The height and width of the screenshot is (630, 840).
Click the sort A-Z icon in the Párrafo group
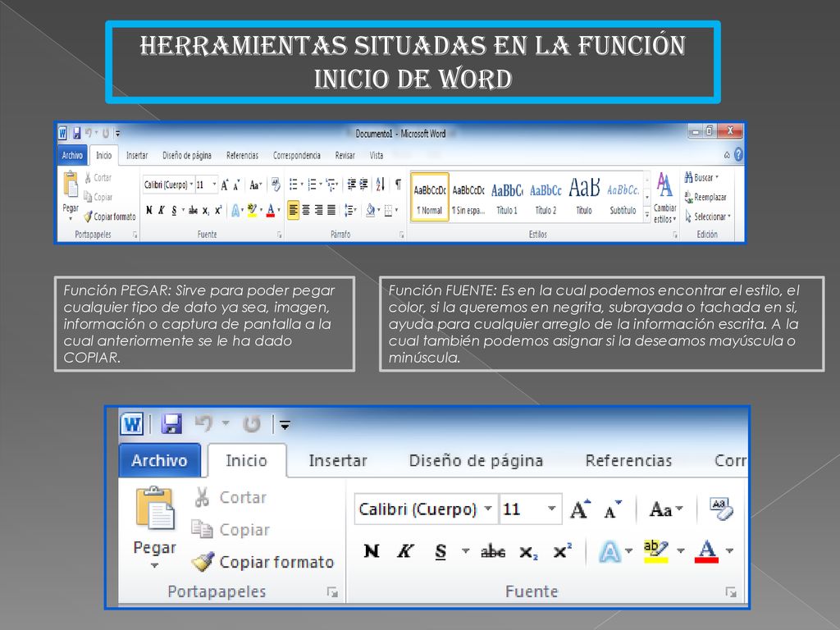[381, 185]
